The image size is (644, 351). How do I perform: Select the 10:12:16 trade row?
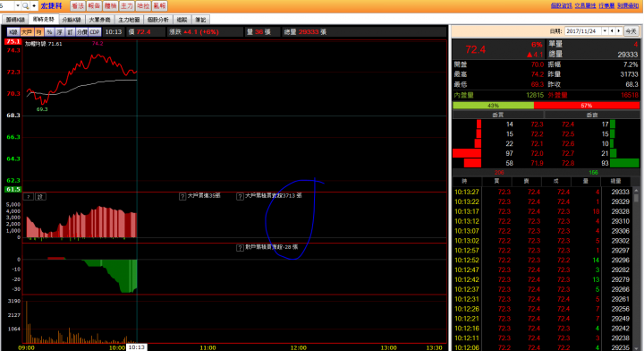(542, 329)
